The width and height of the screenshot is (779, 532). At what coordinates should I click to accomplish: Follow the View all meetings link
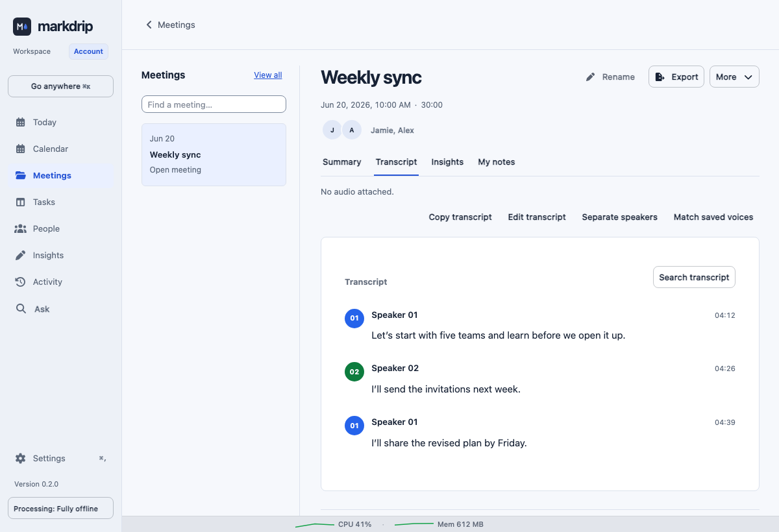tap(268, 75)
